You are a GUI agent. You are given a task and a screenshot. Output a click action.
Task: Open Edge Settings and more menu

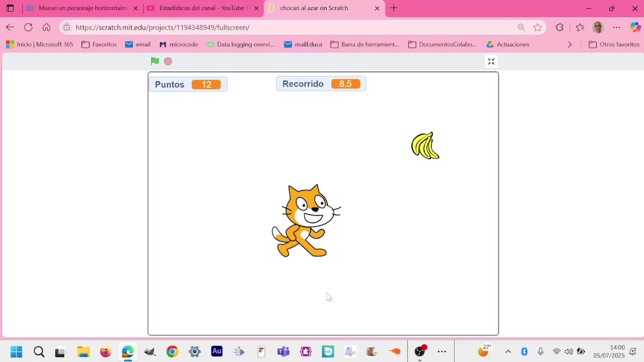(x=617, y=27)
